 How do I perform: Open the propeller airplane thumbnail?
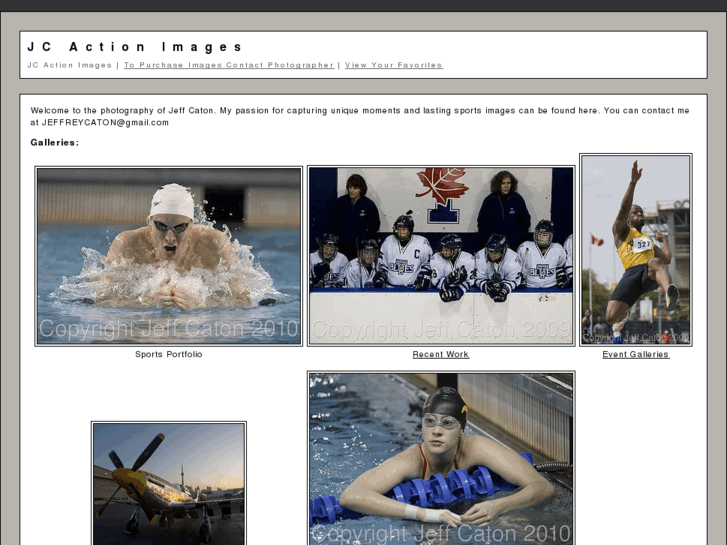pos(169,483)
